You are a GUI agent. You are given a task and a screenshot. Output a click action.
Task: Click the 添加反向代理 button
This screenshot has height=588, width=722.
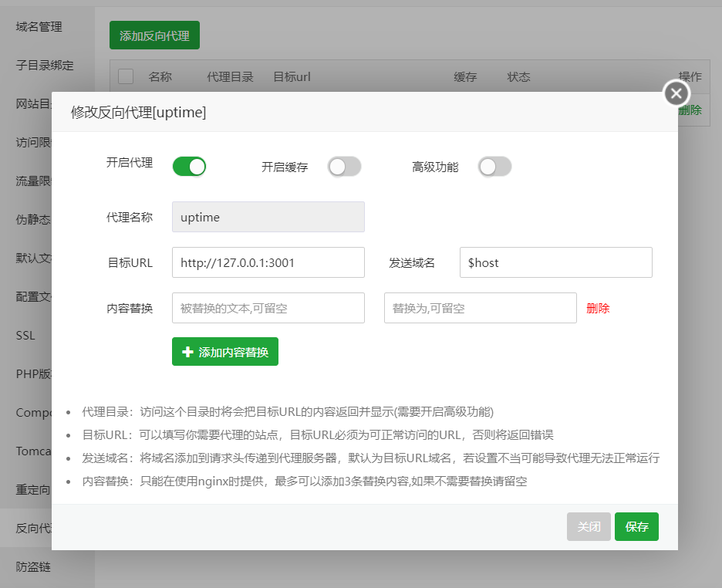[154, 35]
